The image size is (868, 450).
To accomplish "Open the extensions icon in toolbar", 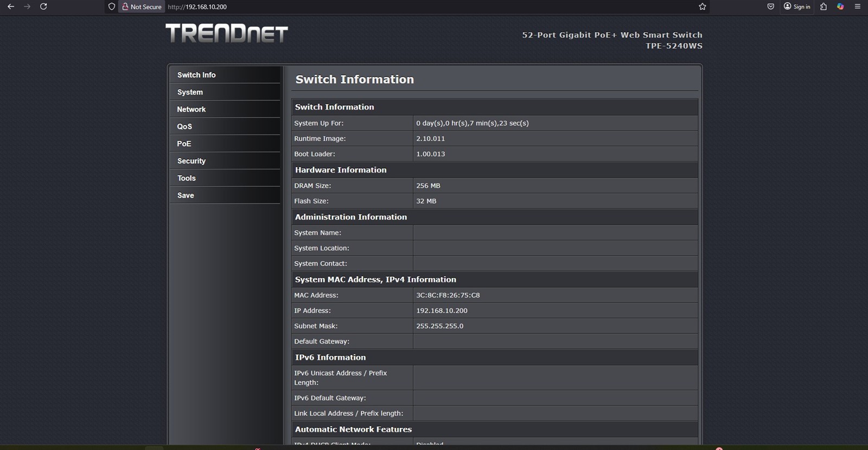I will (824, 7).
